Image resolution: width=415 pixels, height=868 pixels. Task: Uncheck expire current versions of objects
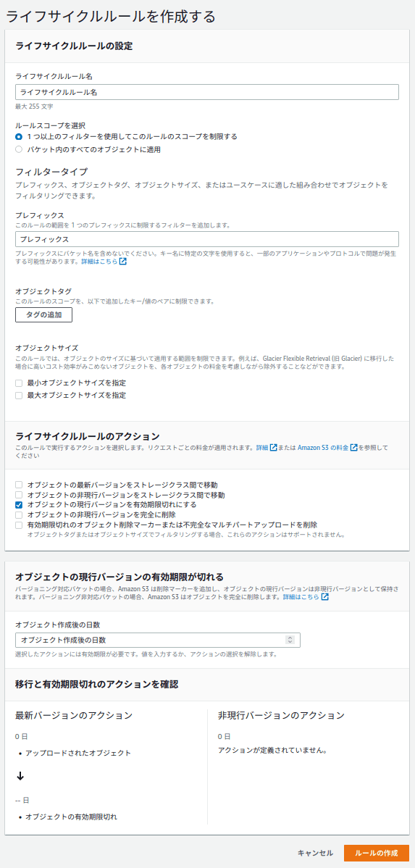[19, 505]
